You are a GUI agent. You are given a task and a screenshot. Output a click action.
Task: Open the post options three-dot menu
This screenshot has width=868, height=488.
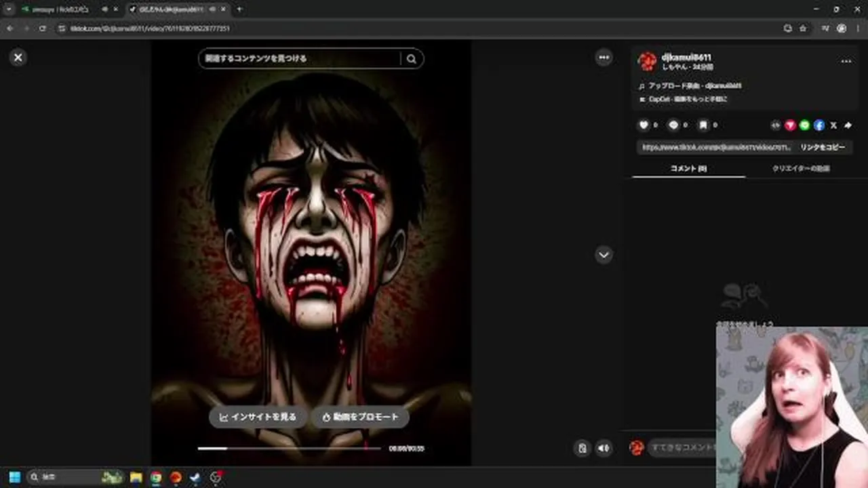[846, 61]
